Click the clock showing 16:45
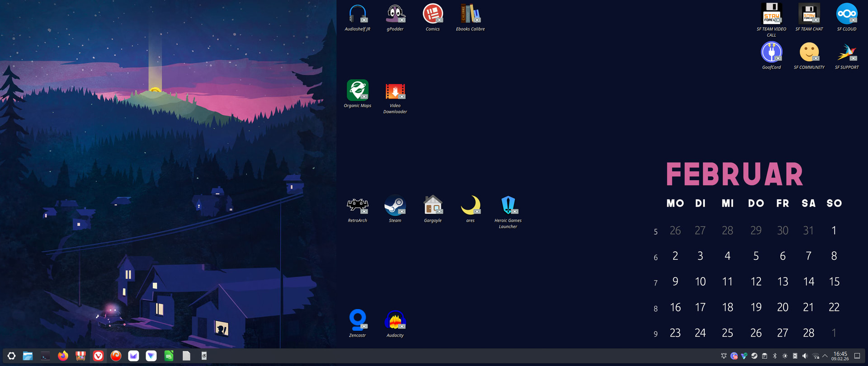The image size is (868, 366). (840, 356)
